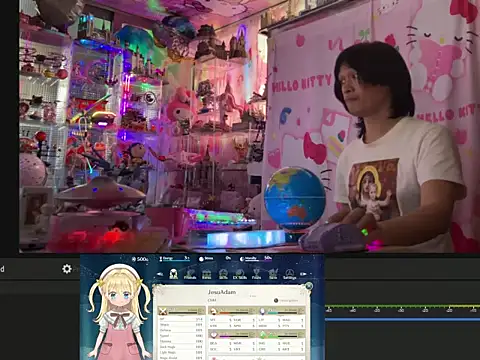This screenshot has height=360, width=480.
Task: Open the Stats tab in game menu
Action: coord(173,274)
